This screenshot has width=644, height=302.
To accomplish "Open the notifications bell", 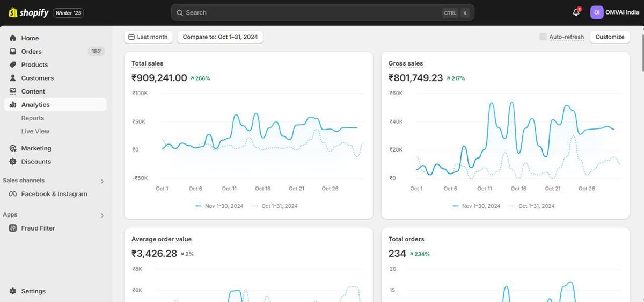I will [576, 12].
